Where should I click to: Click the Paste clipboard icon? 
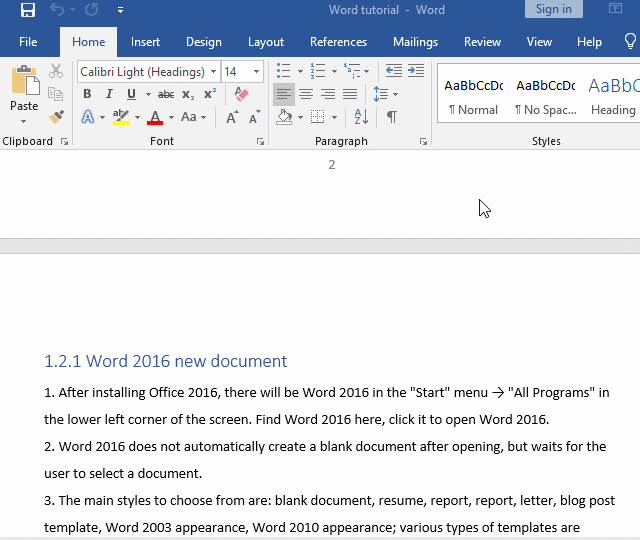(x=25, y=80)
